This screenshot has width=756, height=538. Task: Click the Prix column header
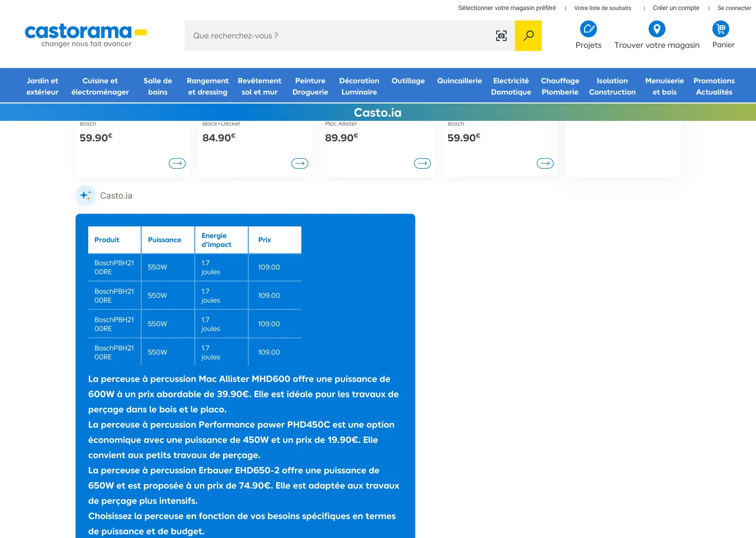[x=275, y=240]
